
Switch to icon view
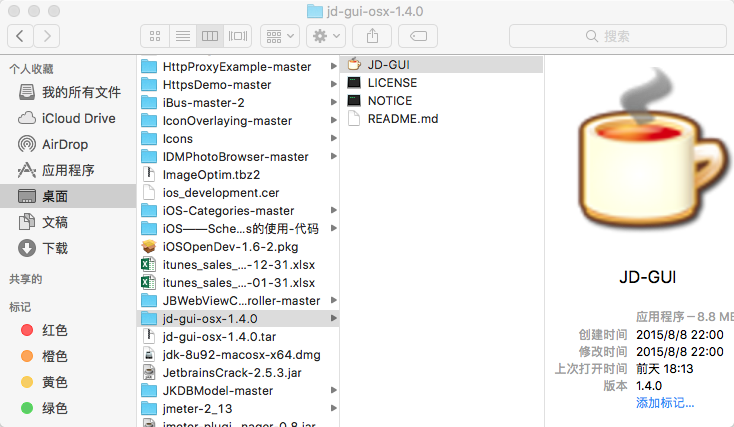click(155, 36)
